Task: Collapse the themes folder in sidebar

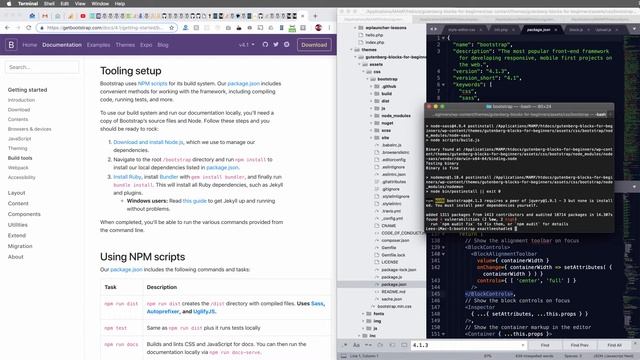Action: click(x=352, y=49)
